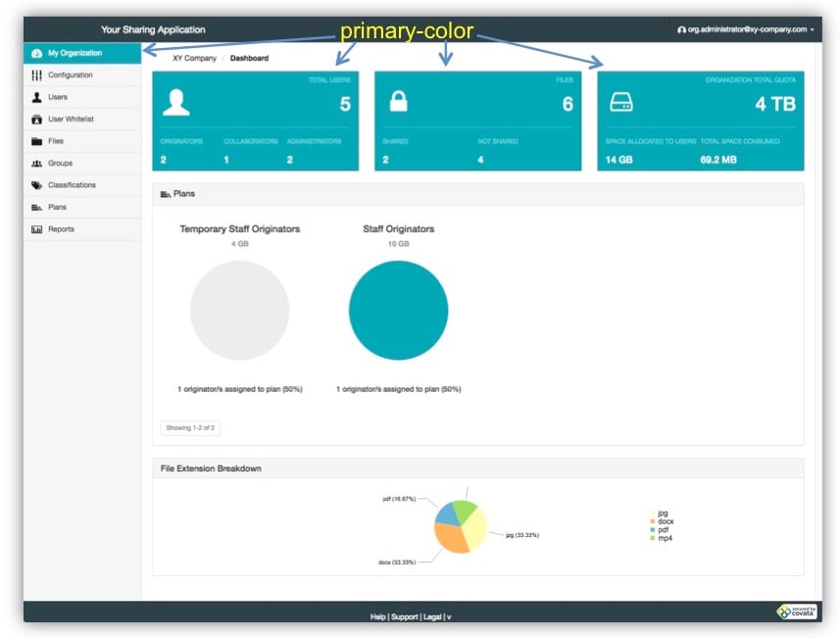Click the Legal footer link

pyautogui.click(x=432, y=616)
